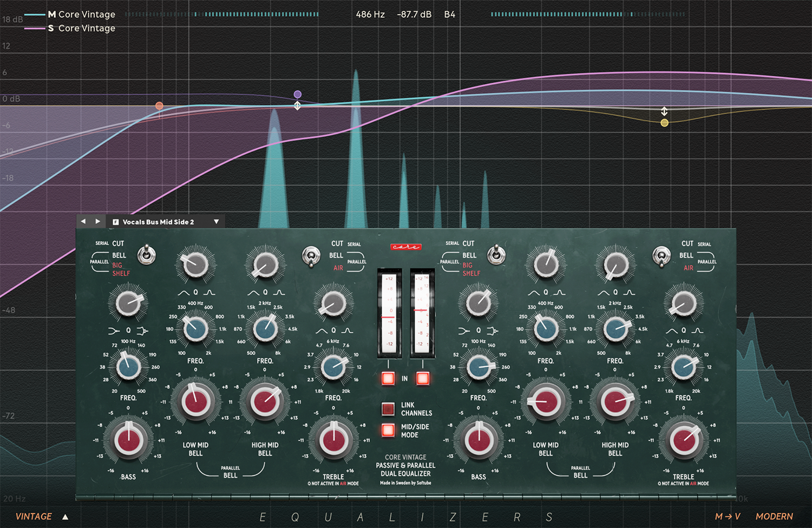This screenshot has width=812, height=528.
Task: Toggle the right channel IN button
Action: point(423,378)
